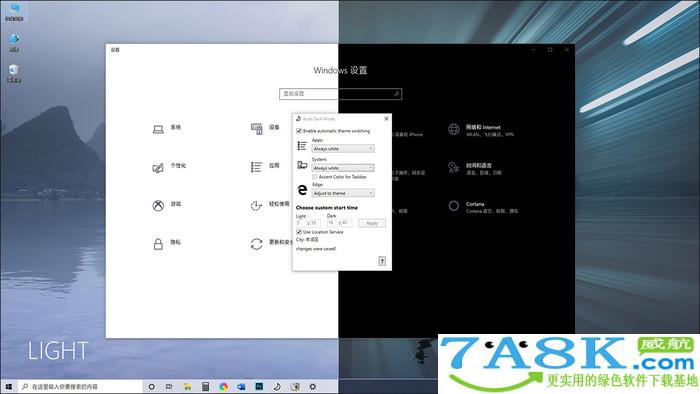This screenshot has height=394, width=700.
Task: Click the Dark start minute field
Action: pos(346,223)
